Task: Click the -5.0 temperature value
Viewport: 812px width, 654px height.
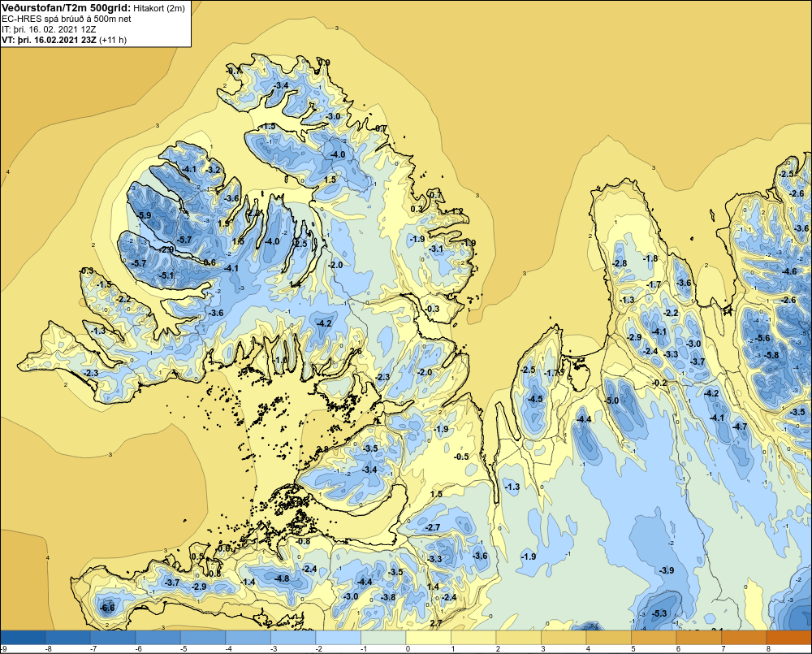Action: [611, 401]
